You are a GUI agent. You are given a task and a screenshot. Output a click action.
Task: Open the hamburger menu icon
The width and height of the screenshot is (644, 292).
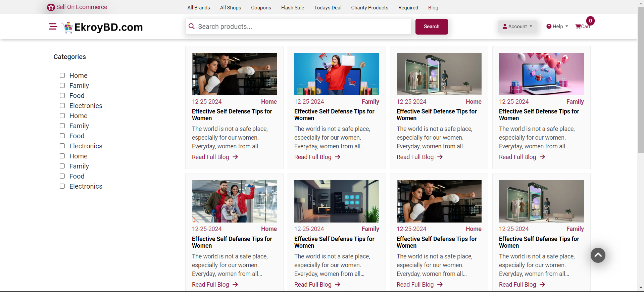pyautogui.click(x=53, y=27)
